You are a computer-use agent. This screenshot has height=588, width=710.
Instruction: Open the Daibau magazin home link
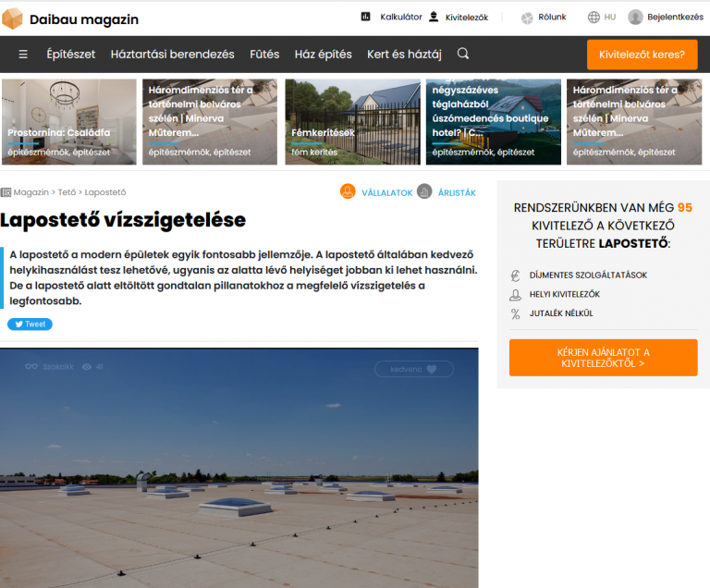click(x=84, y=19)
